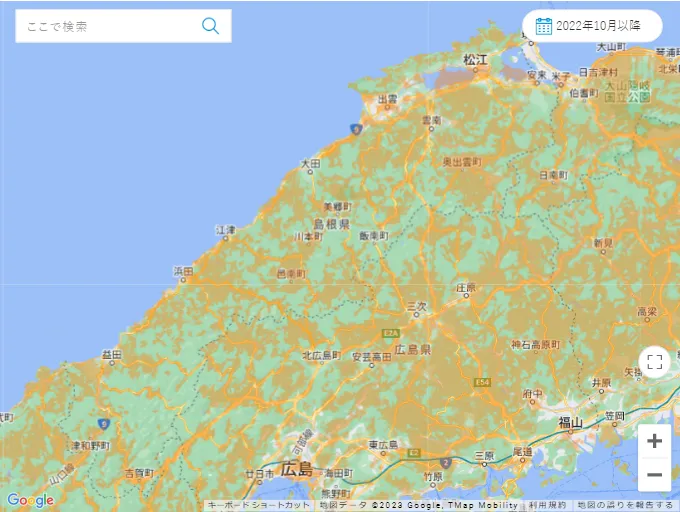Screen dimensions: 680x512
Task: Click the 日南町 town label
Action: [x=553, y=175]
